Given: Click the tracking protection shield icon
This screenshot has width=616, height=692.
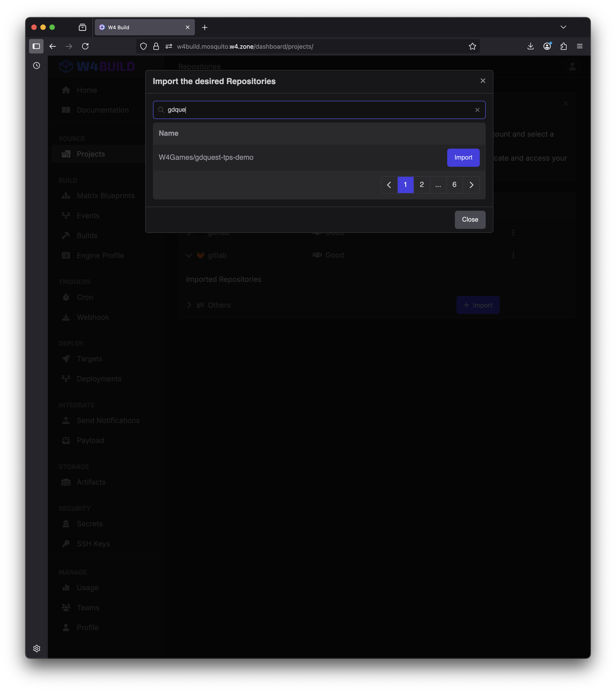Looking at the screenshot, I should coord(143,46).
